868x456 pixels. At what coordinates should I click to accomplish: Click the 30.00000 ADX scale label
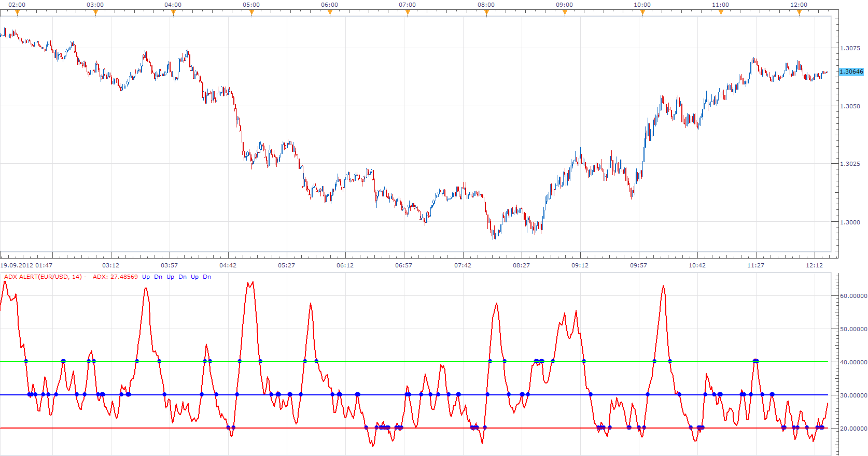point(853,395)
